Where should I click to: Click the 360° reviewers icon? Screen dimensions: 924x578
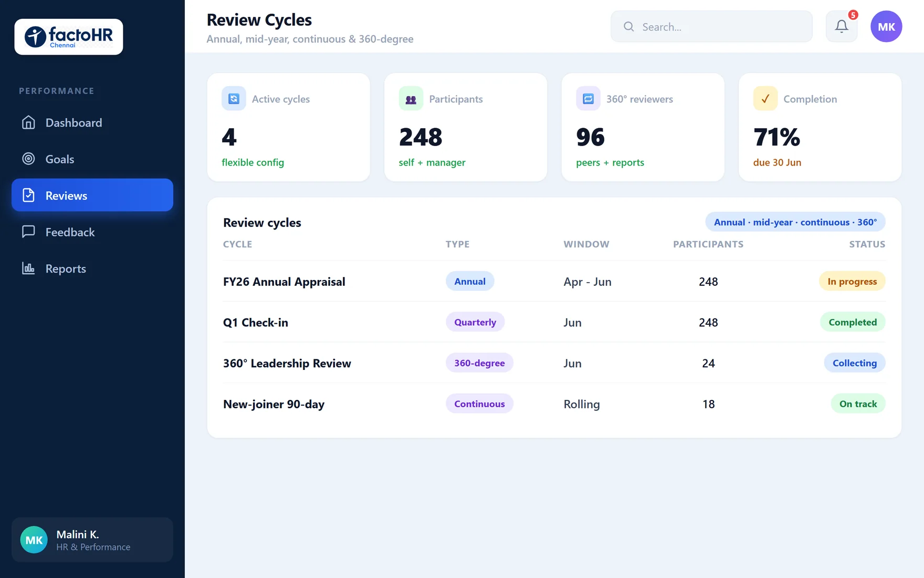click(x=588, y=98)
